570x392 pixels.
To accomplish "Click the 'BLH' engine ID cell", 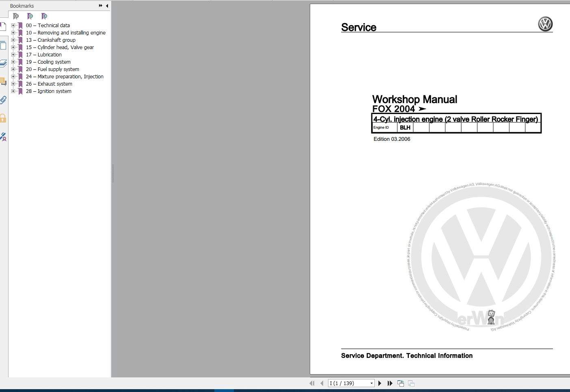I will coord(405,127).
